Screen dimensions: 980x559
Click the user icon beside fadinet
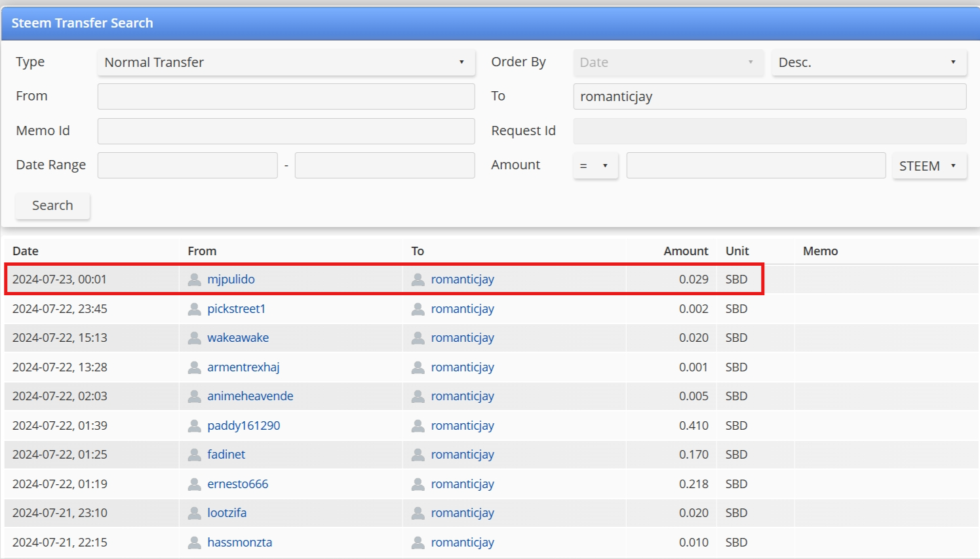194,455
